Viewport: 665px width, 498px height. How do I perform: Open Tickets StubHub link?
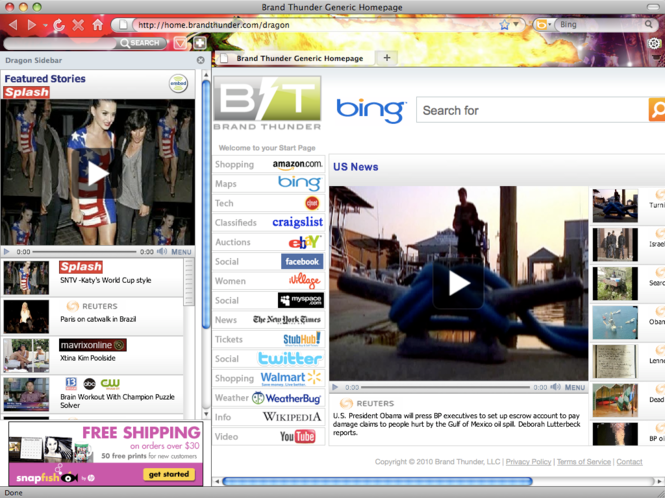pyautogui.click(x=269, y=339)
